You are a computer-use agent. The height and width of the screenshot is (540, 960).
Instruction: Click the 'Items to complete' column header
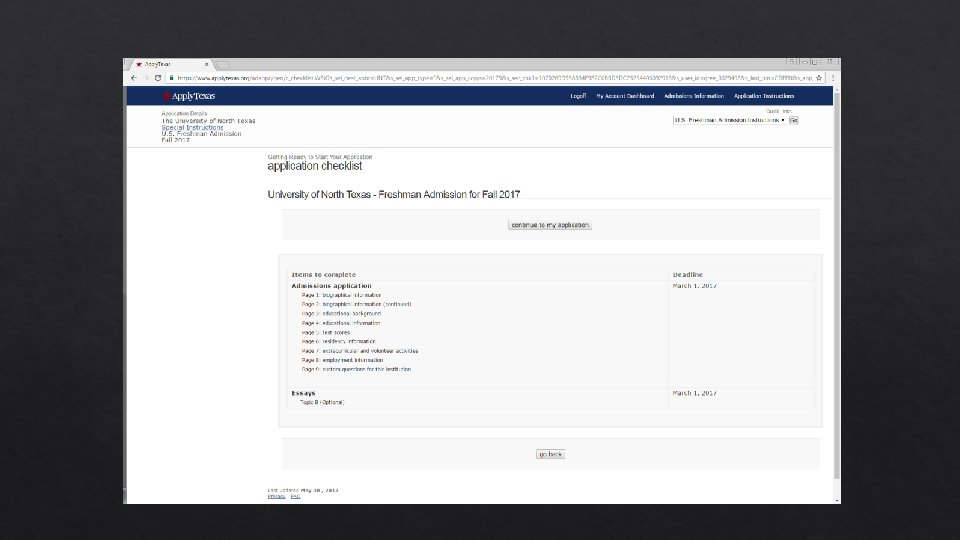pos(323,275)
